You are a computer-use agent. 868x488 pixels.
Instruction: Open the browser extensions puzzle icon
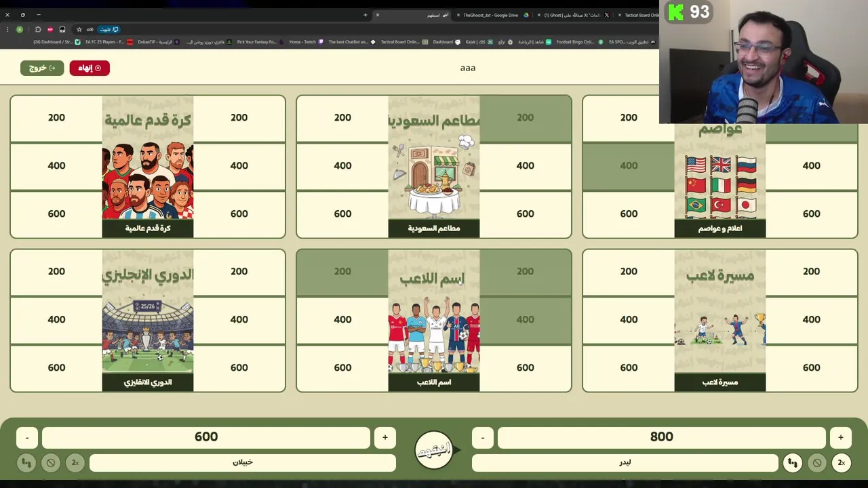click(x=38, y=29)
